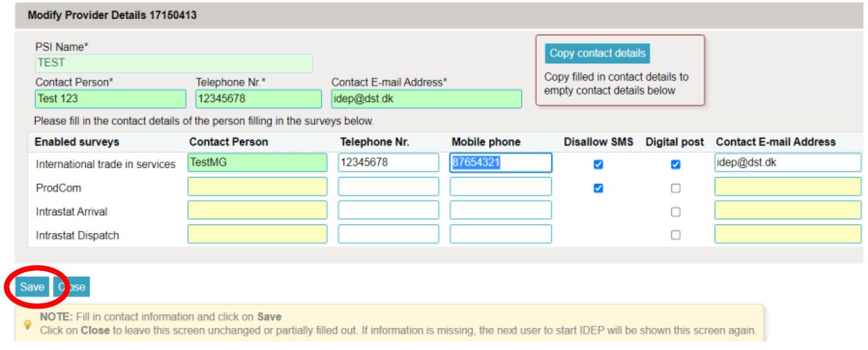Enable Digital post for Intrastat Dispatch
The width and height of the screenshot is (868, 350).
(x=676, y=235)
